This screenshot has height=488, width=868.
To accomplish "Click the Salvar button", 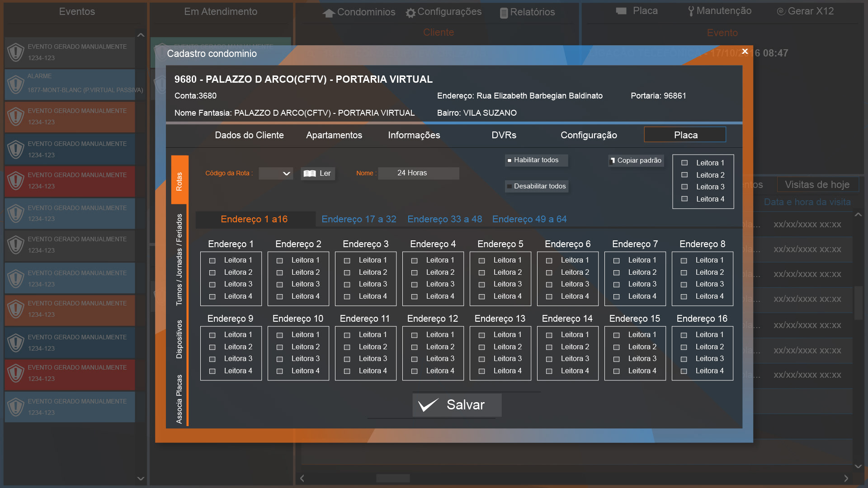I will point(457,405).
